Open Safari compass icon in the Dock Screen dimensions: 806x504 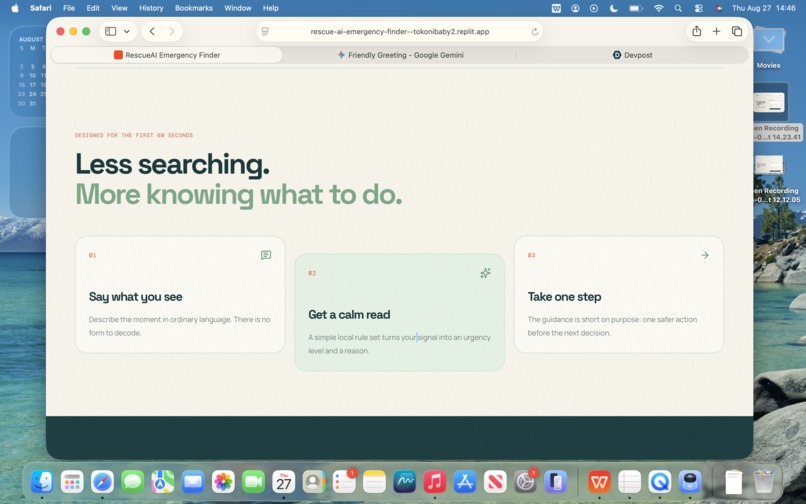(x=102, y=482)
